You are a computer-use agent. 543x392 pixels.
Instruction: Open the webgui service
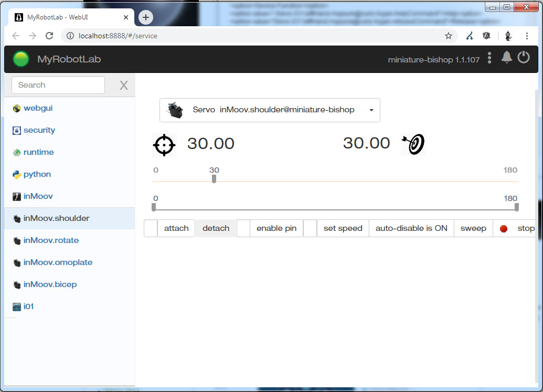tap(38, 108)
